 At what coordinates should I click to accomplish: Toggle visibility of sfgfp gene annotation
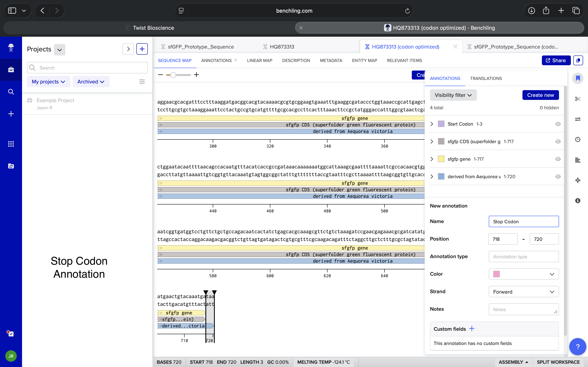(558, 159)
